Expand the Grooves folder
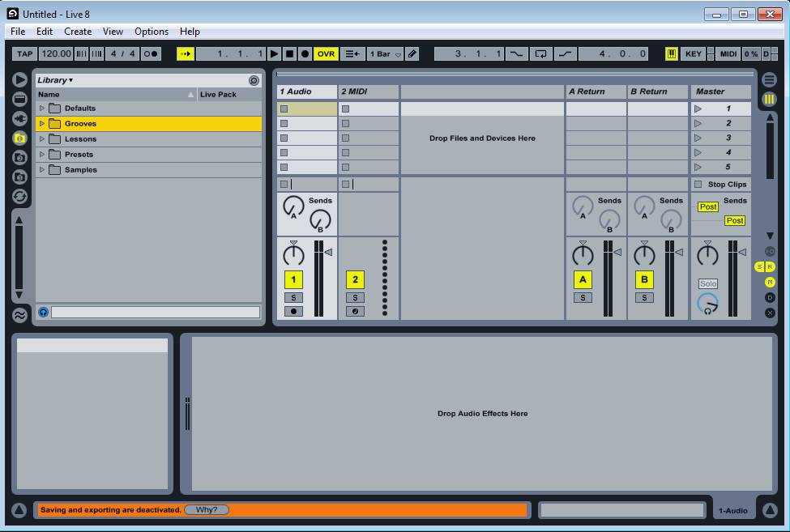This screenshot has width=790, height=532. 43,124
